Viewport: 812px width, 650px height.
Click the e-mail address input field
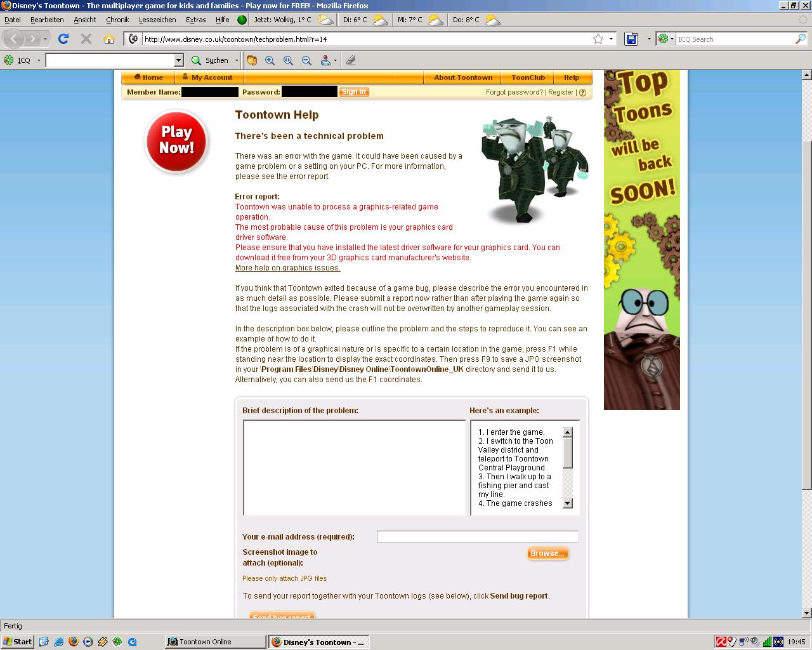tap(477, 537)
